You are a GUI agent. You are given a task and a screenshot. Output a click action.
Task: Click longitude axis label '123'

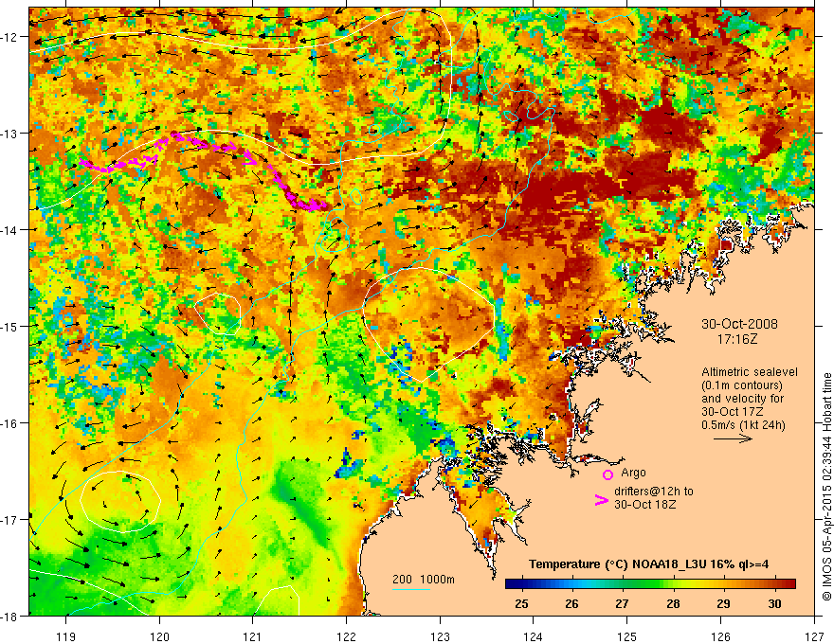click(440, 636)
